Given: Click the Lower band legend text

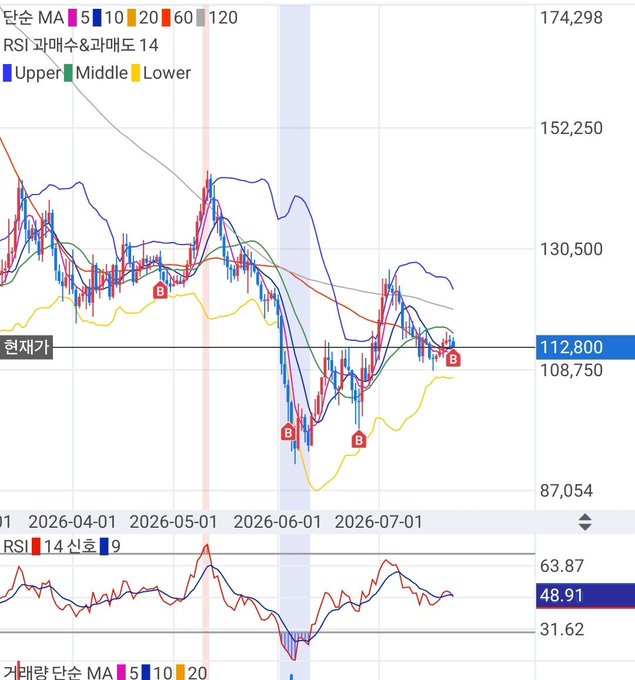Looking at the screenshot, I should click(x=167, y=73).
